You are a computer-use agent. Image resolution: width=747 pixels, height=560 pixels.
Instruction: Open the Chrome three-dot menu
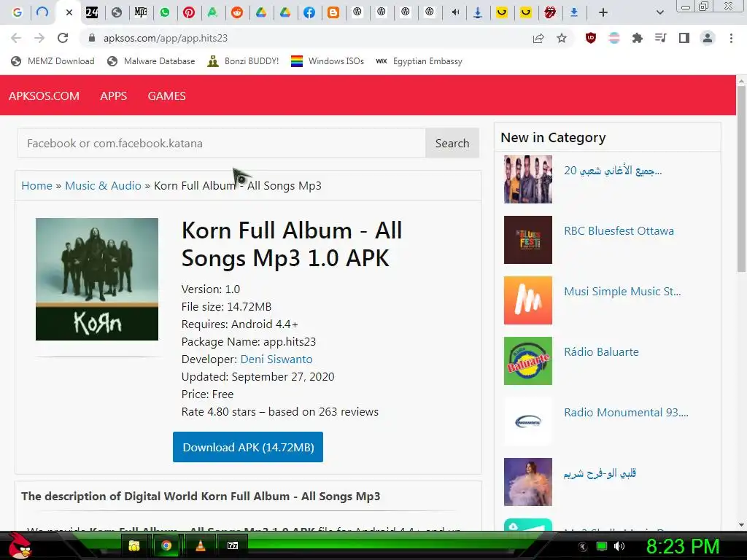(x=731, y=38)
